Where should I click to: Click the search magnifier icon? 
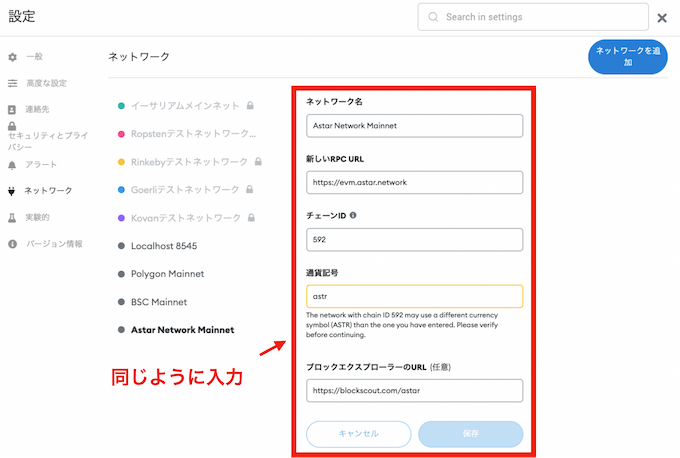(433, 17)
